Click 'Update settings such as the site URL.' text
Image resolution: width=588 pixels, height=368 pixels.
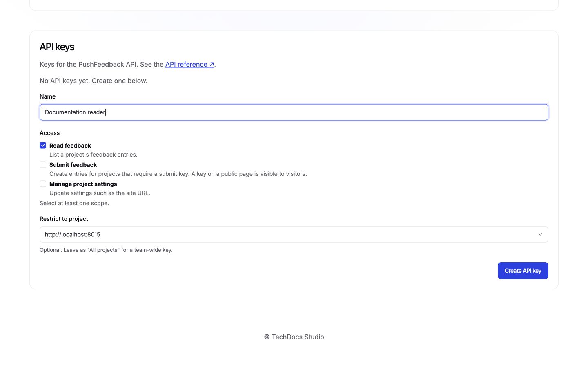100,193
